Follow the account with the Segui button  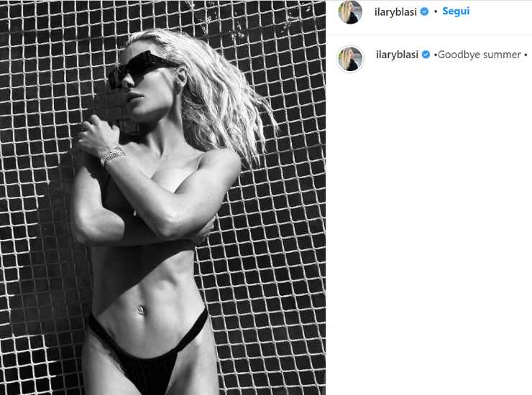(x=456, y=11)
